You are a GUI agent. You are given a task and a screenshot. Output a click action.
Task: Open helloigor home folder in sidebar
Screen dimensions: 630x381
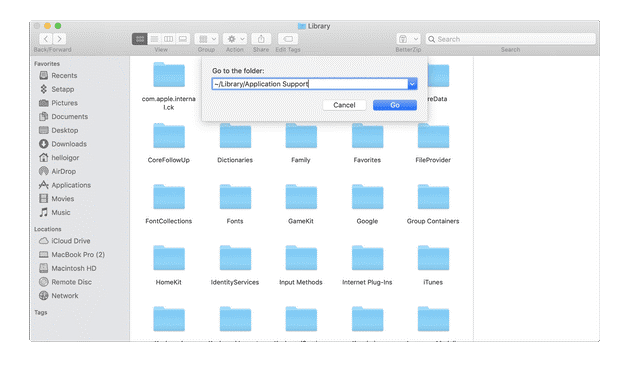(x=59, y=158)
